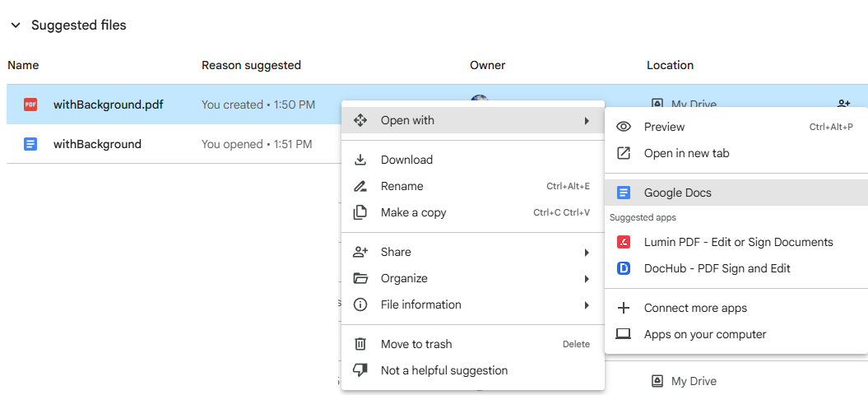Choose Not a helpful suggestion
The height and width of the screenshot is (395, 868).
click(x=473, y=370)
